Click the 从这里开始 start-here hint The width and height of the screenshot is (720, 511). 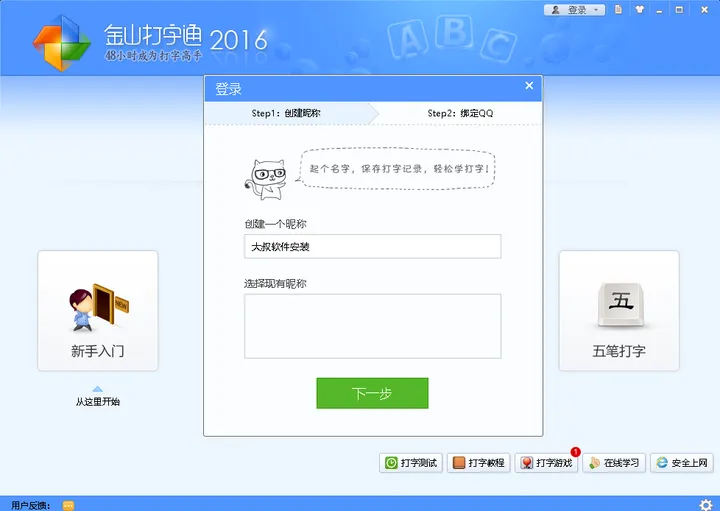click(98, 402)
